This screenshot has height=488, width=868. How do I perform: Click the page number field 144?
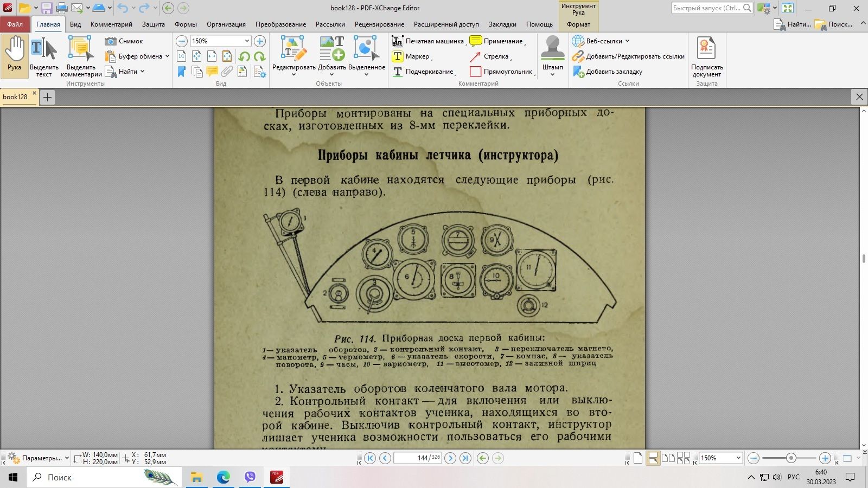[417, 458]
